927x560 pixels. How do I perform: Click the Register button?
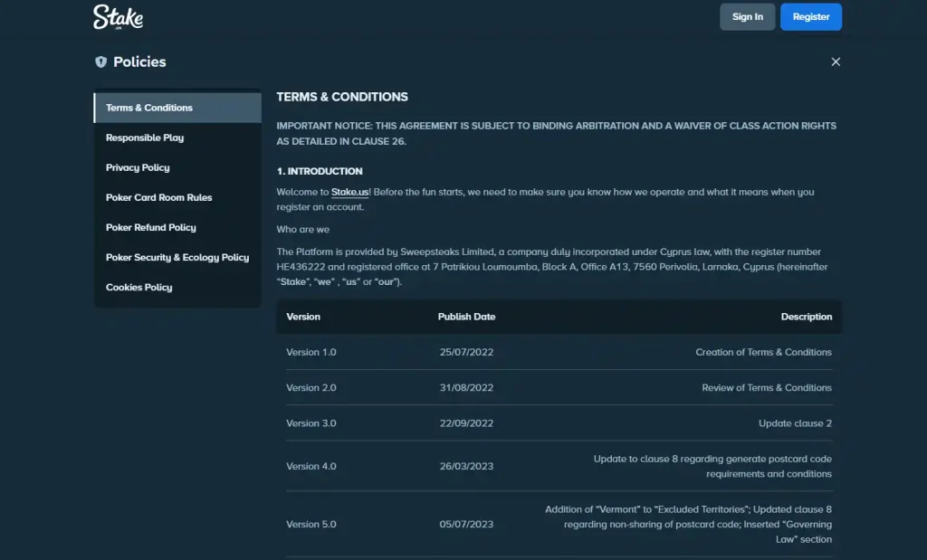coord(810,17)
